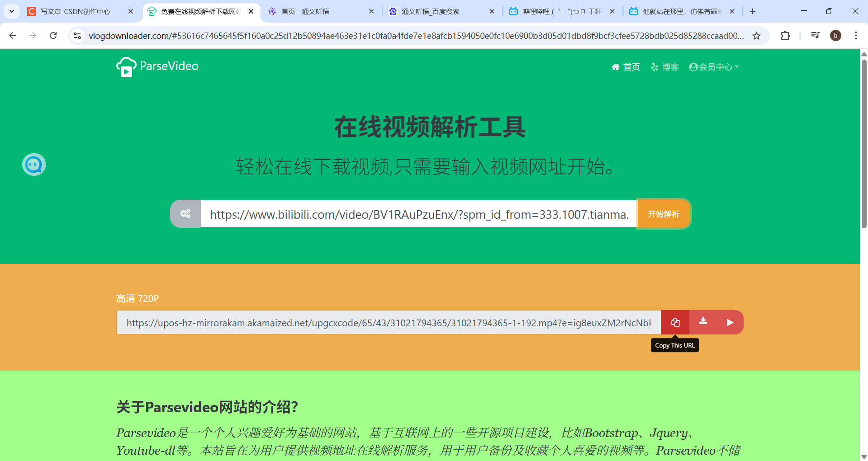Click the bilibili video URL input field
The image size is (868, 461).
[418, 214]
